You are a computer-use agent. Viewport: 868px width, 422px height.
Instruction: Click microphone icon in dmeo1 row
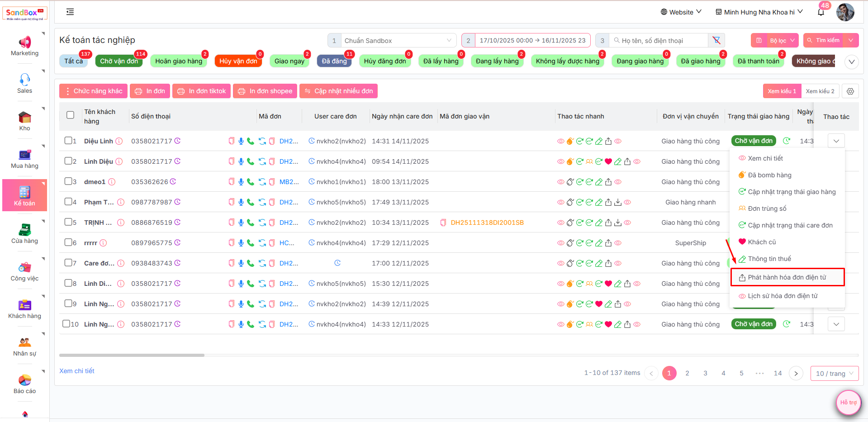241,182
